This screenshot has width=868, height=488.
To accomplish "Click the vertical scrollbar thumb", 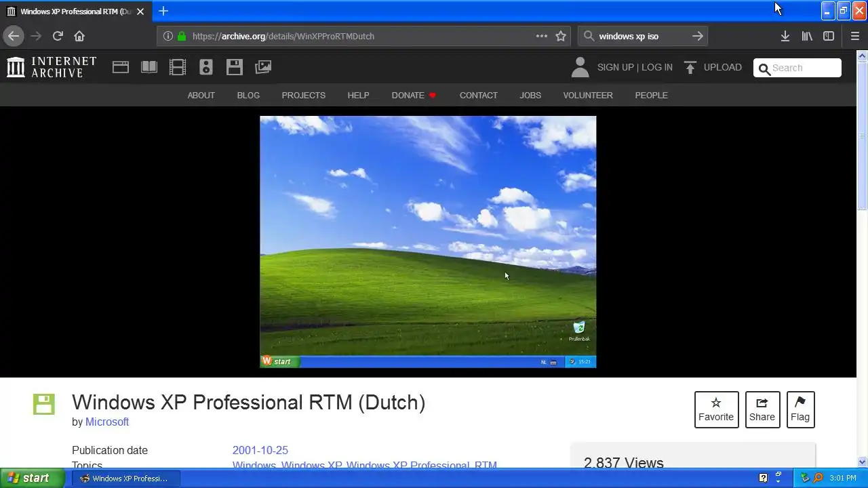I will [863, 136].
